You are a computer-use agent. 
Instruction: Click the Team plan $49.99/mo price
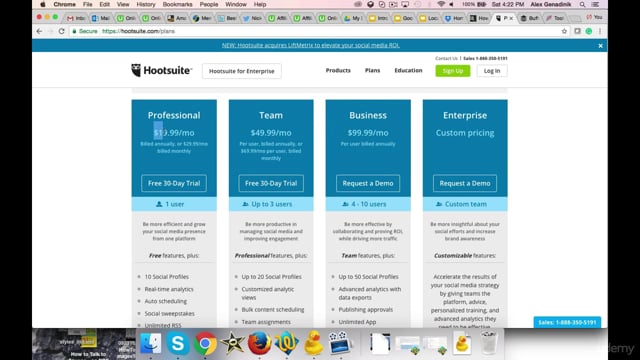271,133
